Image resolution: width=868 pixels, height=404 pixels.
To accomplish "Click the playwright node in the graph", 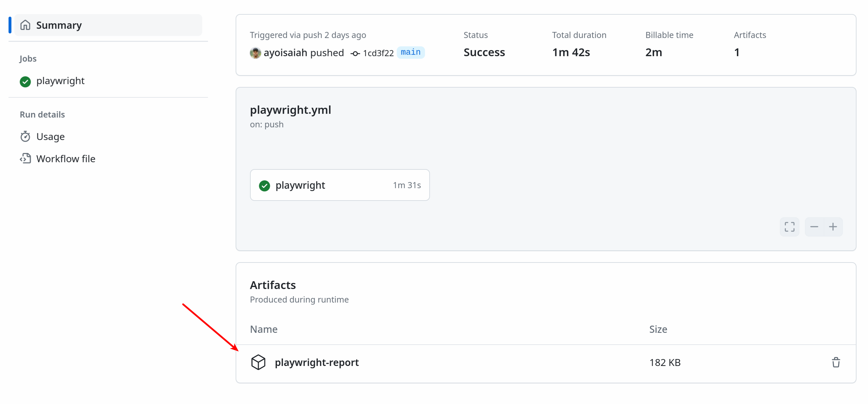I will click(339, 185).
